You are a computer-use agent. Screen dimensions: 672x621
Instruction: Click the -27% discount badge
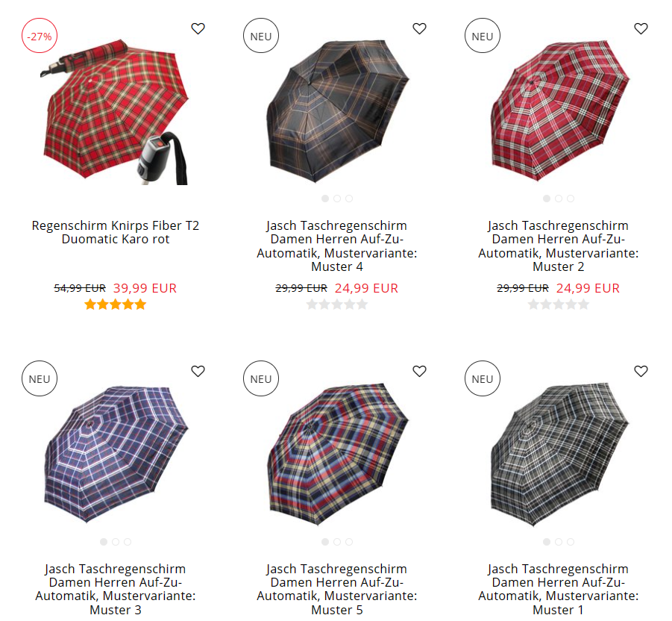pos(40,36)
